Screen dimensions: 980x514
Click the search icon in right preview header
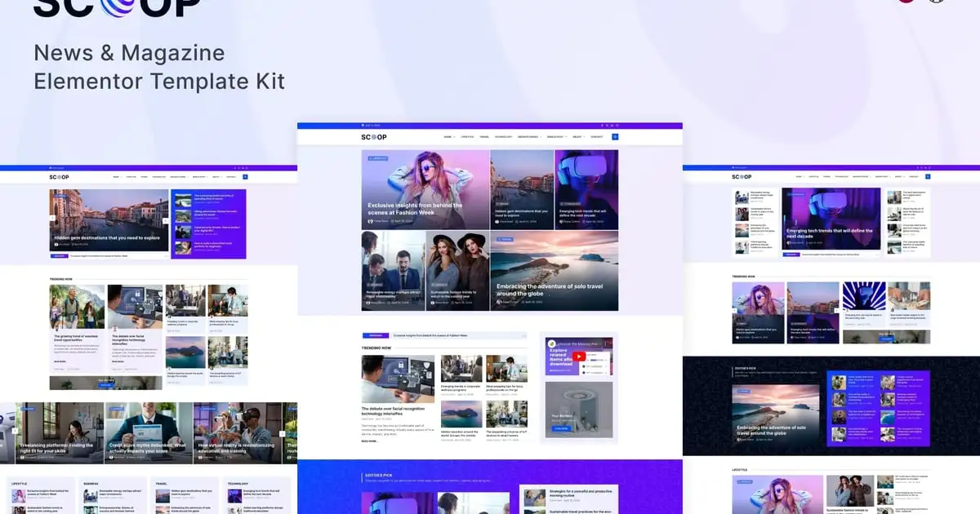point(928,176)
